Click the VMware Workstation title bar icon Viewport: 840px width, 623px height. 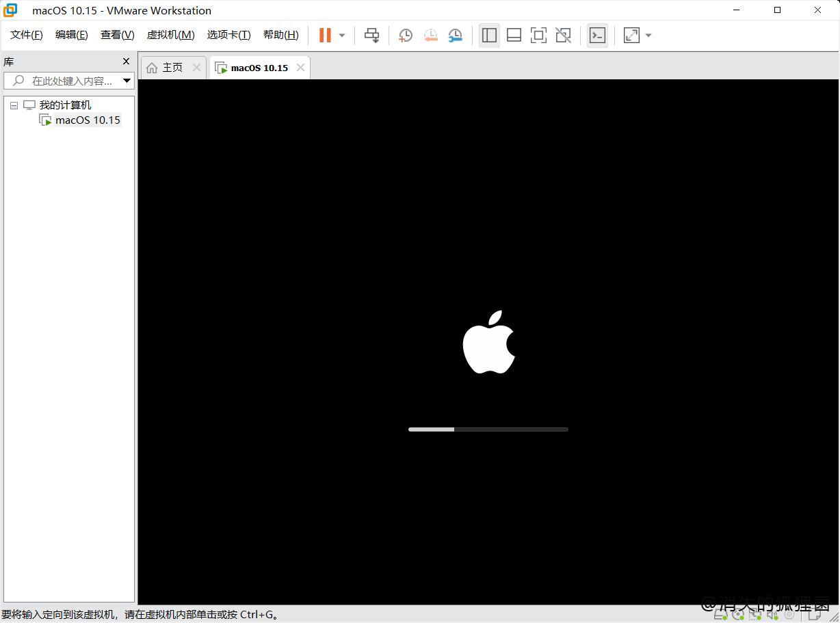coord(10,10)
